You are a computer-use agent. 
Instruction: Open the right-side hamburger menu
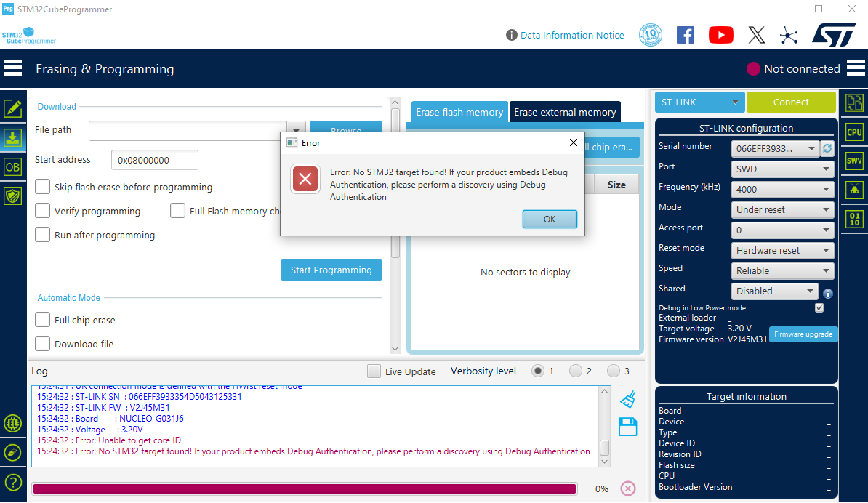point(855,68)
